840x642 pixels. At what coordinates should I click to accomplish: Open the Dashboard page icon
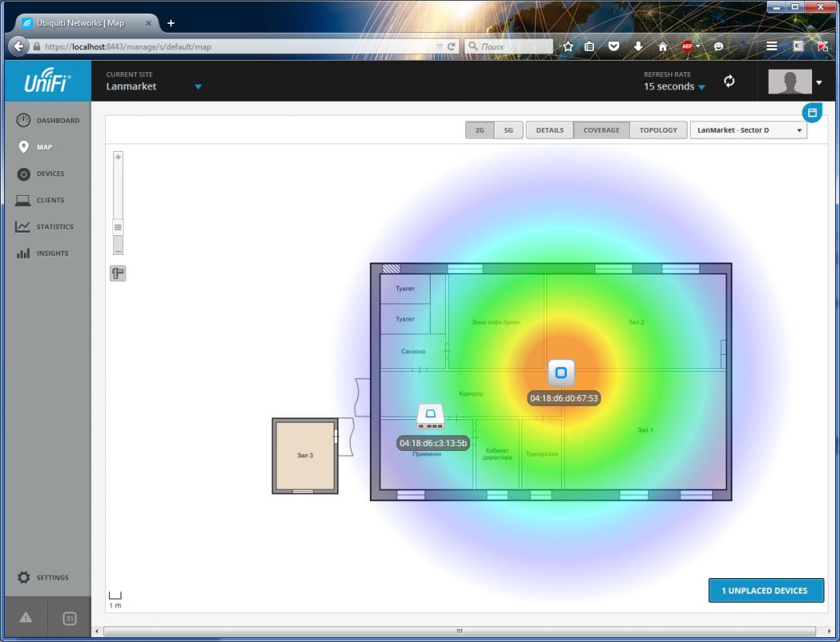(x=24, y=121)
